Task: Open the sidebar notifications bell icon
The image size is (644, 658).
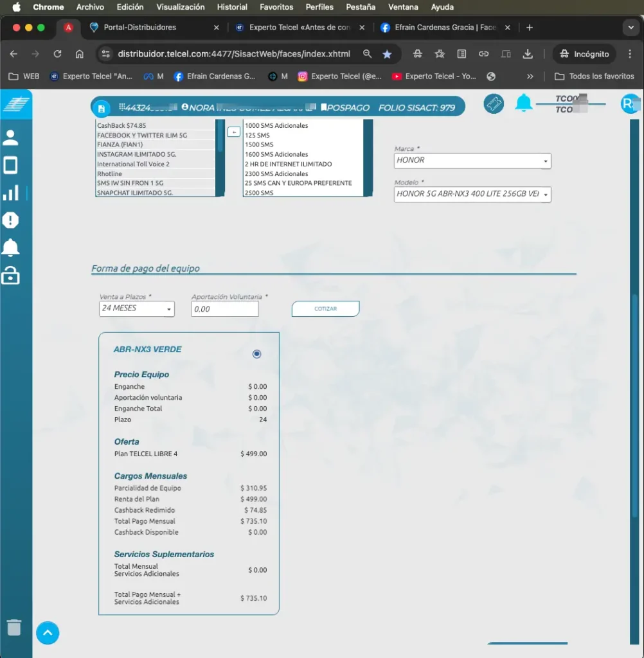Action: [10, 247]
